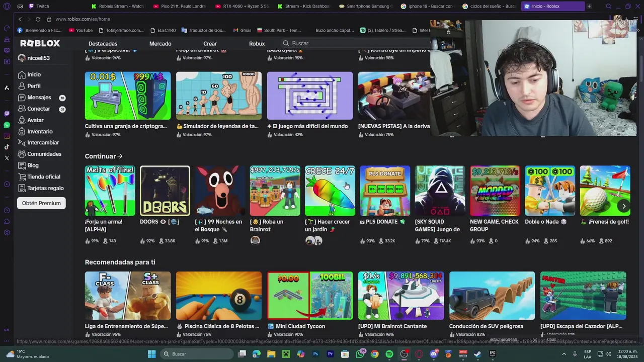Image resolution: width=644 pixels, height=362 pixels.
Task: Open X icon in Opera sidebar
Action: (7, 158)
